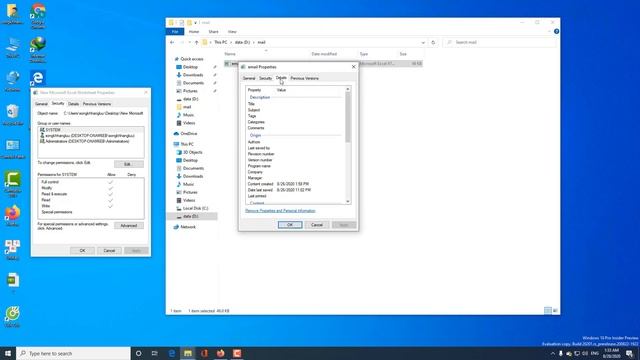This screenshot has height=360, width=640.
Task: Click Advanced button in Security tab
Action: (129, 226)
